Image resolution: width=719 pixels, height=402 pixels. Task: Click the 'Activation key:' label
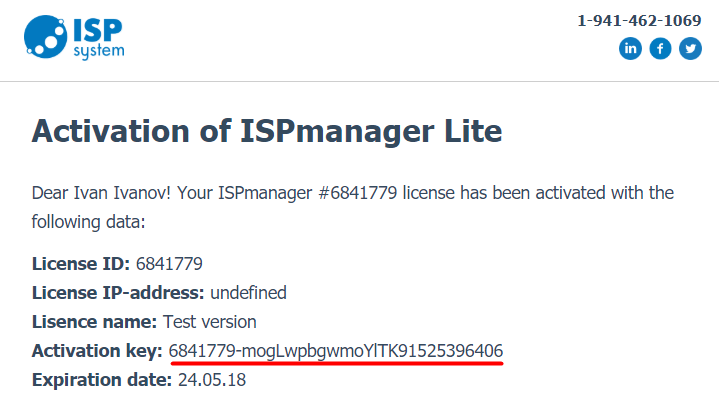97,351
